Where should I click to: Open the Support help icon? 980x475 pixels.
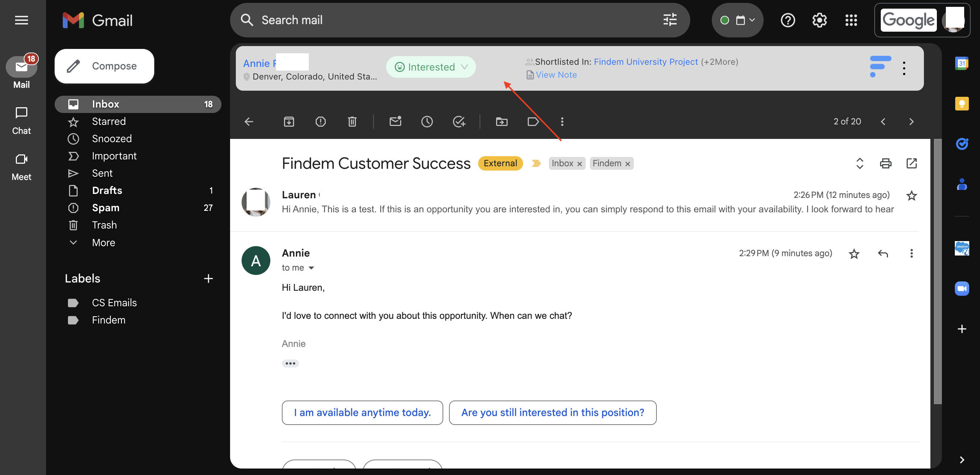(x=788, y=20)
